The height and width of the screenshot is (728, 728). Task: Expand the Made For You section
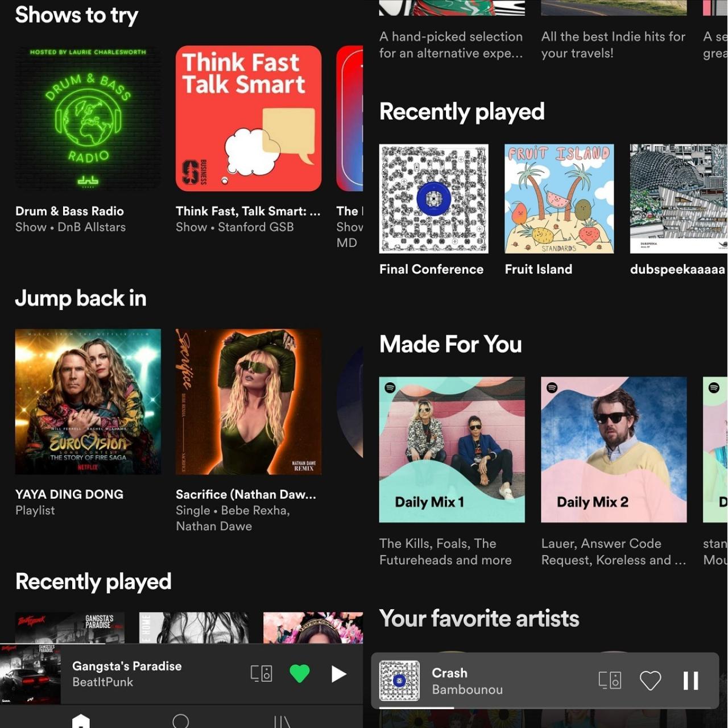tap(450, 344)
